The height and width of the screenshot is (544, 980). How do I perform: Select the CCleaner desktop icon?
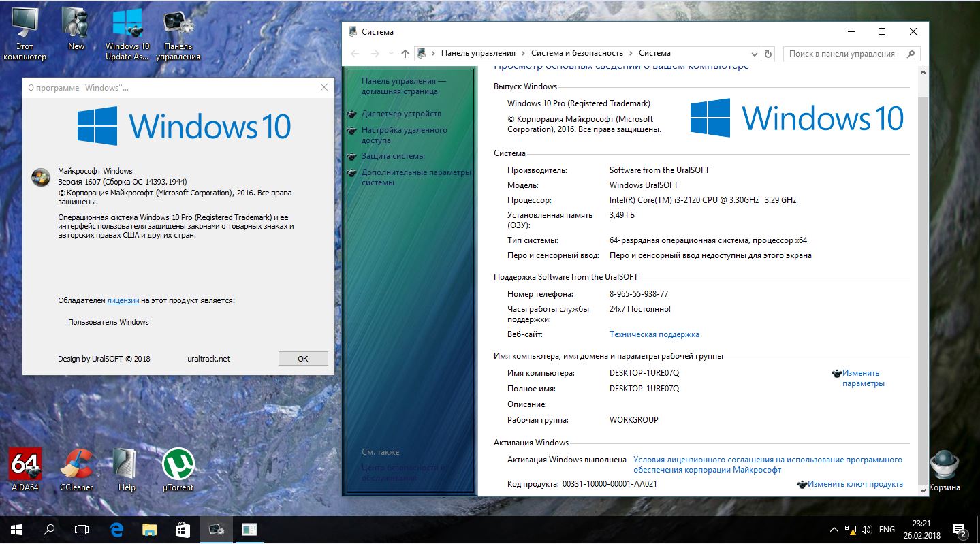pyautogui.click(x=76, y=469)
